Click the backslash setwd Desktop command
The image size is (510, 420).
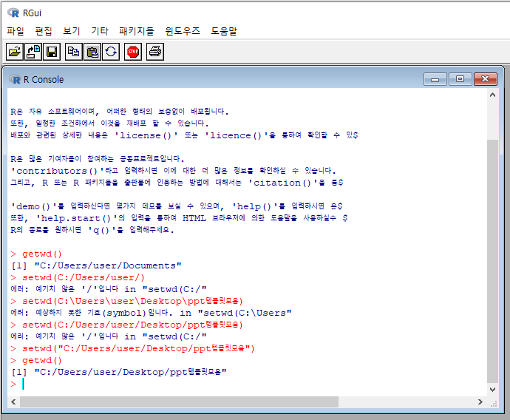[x=127, y=301]
